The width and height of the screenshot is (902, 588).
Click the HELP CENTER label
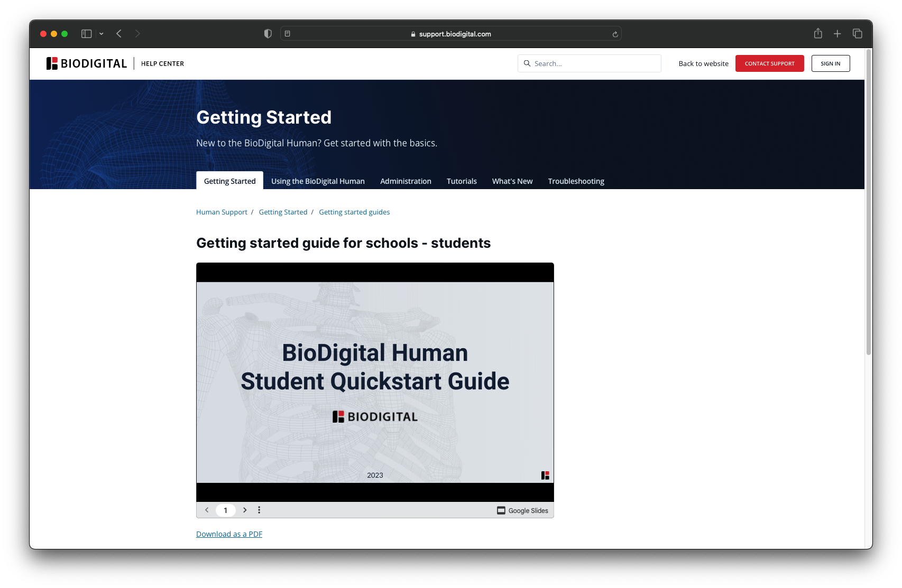point(162,63)
